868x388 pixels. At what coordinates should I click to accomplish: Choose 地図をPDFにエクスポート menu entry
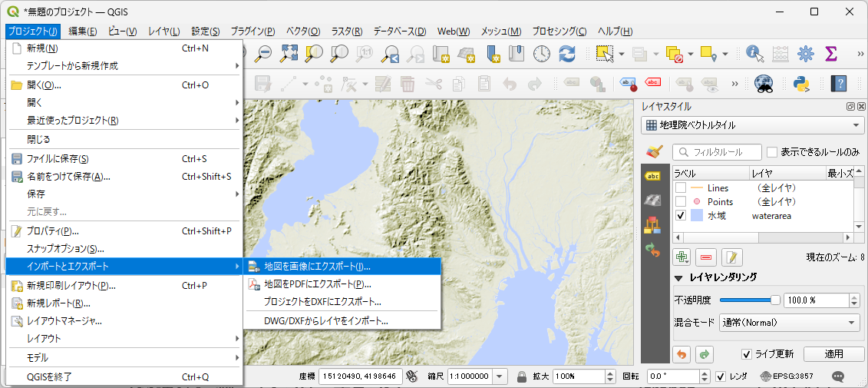tap(342, 284)
